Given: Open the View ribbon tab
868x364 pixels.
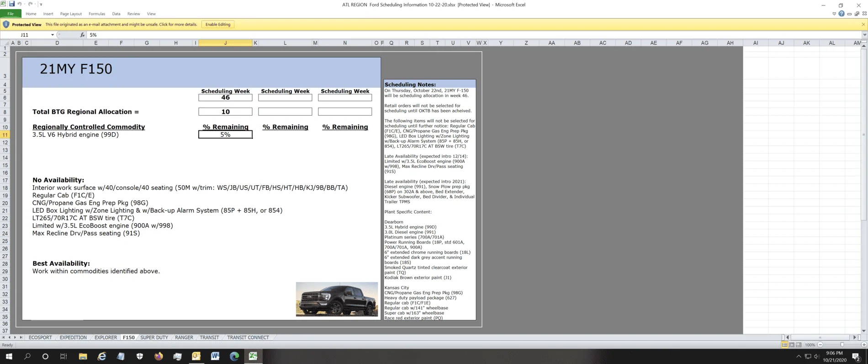Looking at the screenshot, I should click(x=151, y=14).
